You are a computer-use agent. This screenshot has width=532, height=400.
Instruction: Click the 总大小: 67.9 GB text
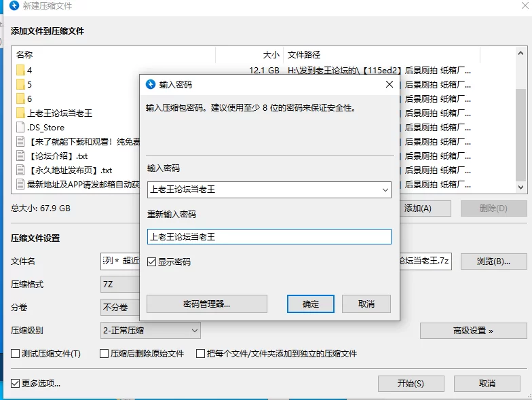[41, 208]
